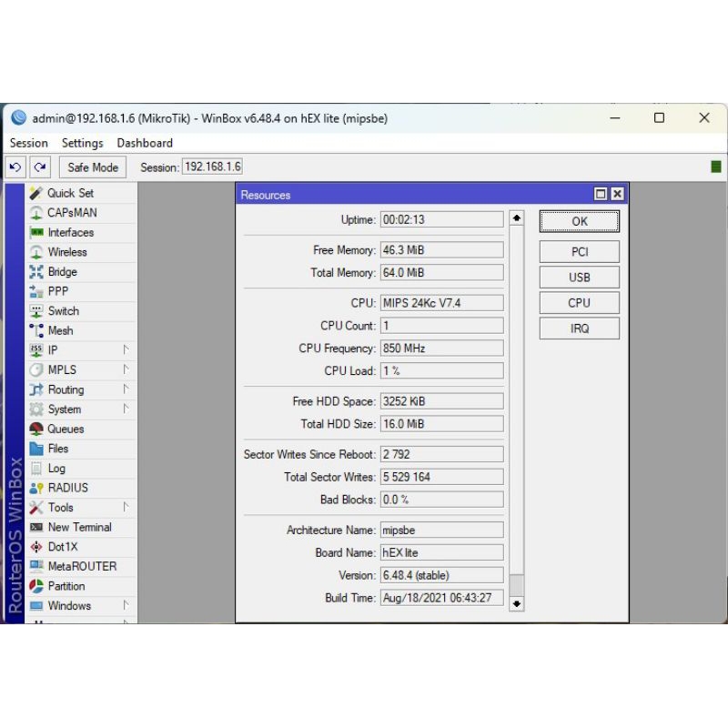Open Quick Set from the sidebar
728x728 pixels.
[x=69, y=193]
